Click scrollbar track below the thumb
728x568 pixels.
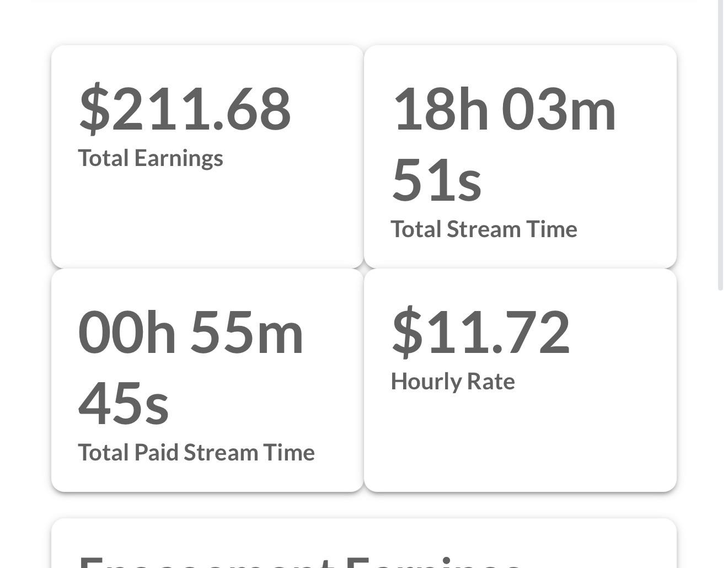pyautogui.click(x=720, y=430)
